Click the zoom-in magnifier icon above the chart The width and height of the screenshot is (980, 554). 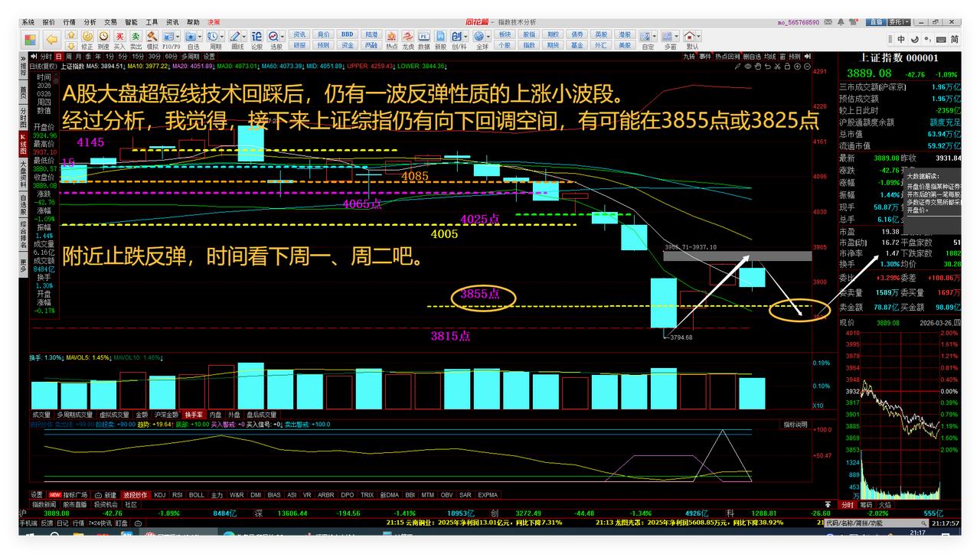(797, 67)
